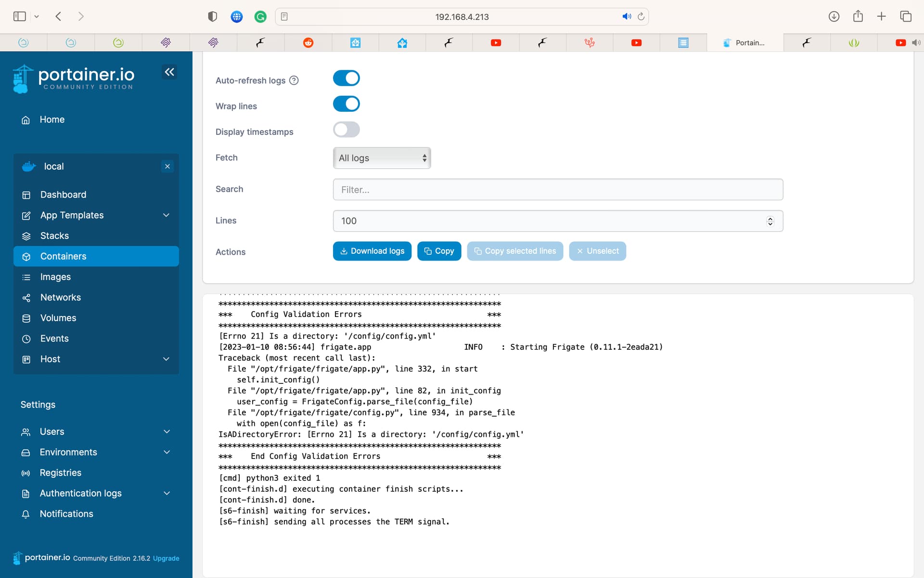The width and height of the screenshot is (924, 578).
Task: Click the Upgrade link at the bottom
Action: tap(166, 558)
